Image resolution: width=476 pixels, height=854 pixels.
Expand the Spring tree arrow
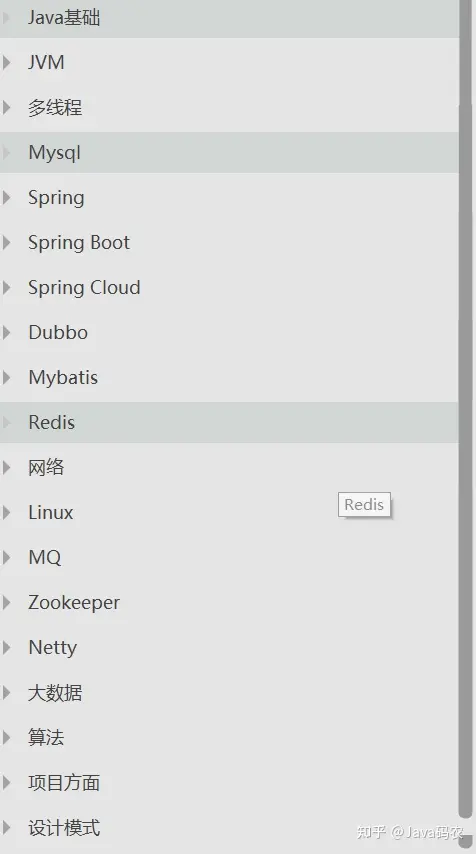(6, 197)
